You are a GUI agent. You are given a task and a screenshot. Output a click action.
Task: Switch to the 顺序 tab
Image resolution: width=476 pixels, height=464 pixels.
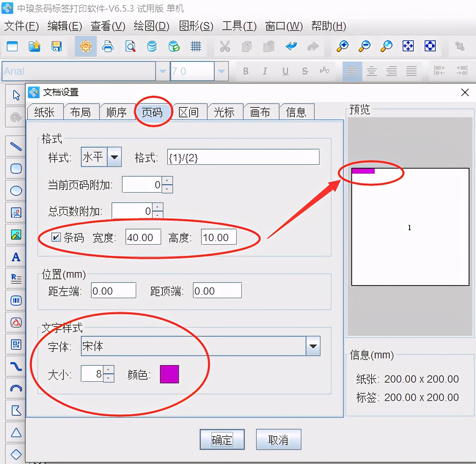[117, 112]
